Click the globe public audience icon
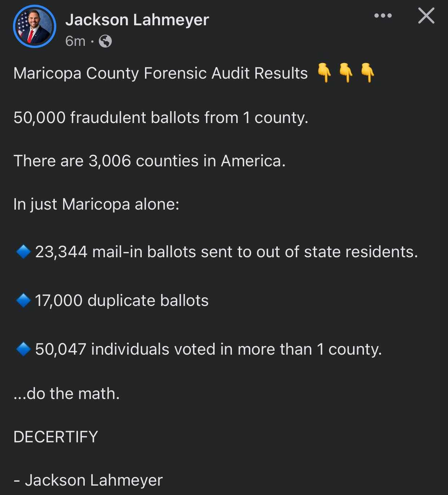Screen dimensions: 448x495 point(105,41)
